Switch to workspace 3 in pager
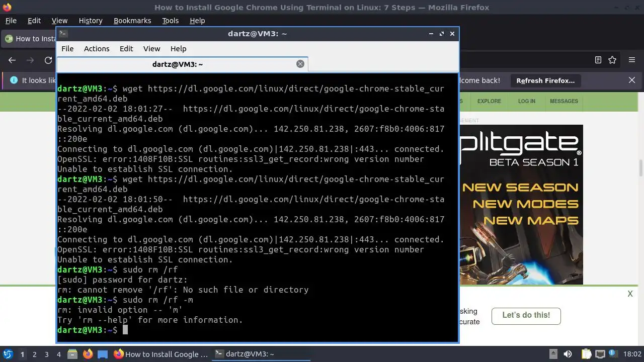 tap(46, 354)
